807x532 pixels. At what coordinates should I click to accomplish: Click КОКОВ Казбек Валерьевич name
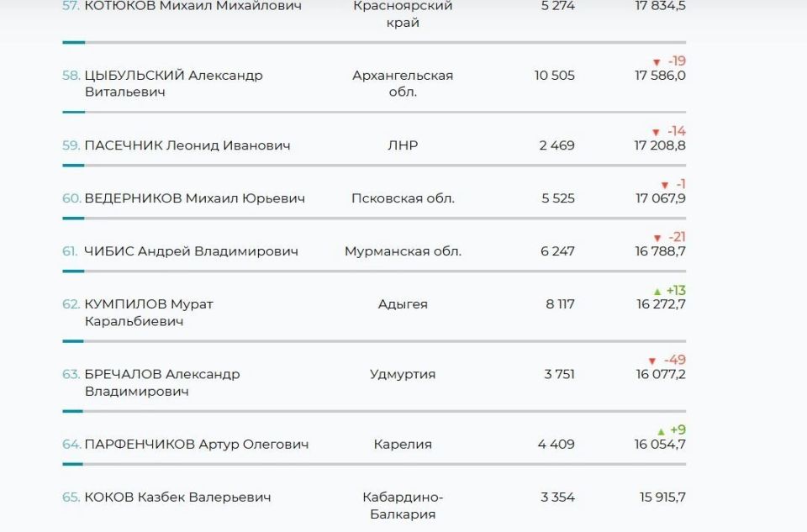click(x=177, y=497)
